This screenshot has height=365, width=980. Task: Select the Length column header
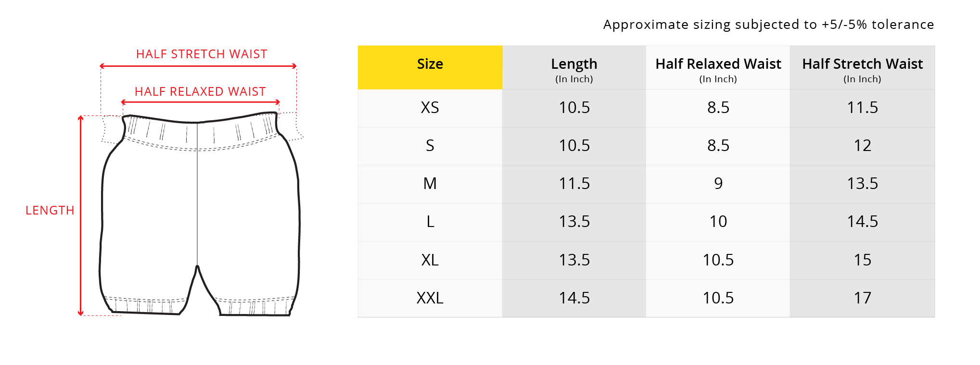point(574,68)
